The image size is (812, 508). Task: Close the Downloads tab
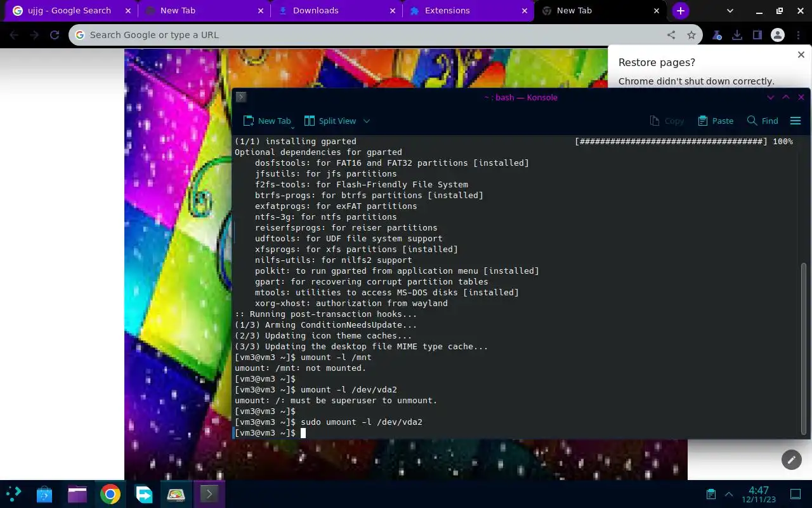click(x=393, y=11)
